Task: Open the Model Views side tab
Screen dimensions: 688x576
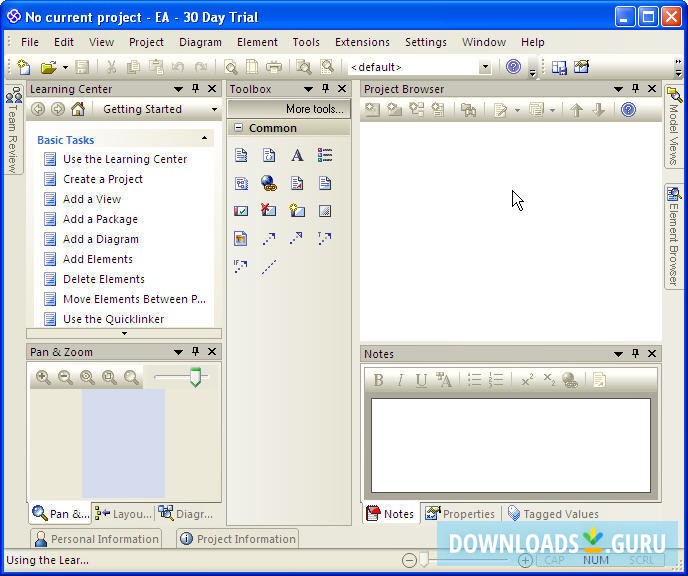Action: click(674, 126)
